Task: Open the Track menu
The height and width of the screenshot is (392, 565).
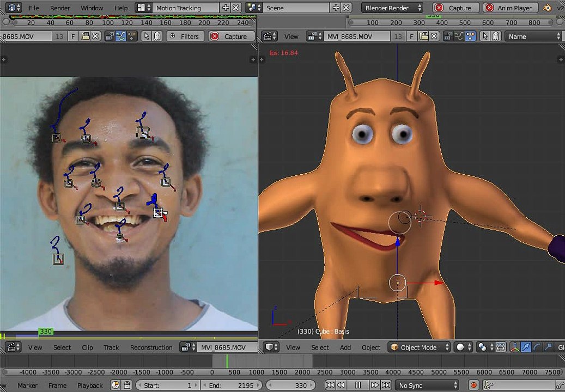Action: pos(111,347)
